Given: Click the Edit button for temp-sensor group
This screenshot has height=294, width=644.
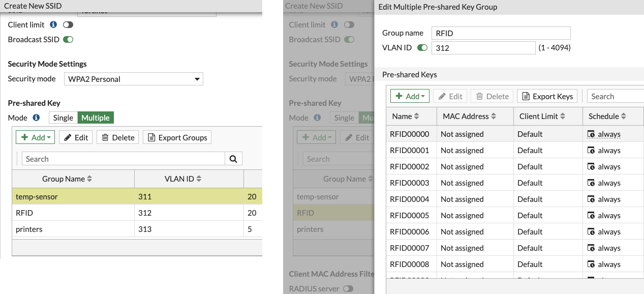Looking at the screenshot, I should click(x=75, y=137).
